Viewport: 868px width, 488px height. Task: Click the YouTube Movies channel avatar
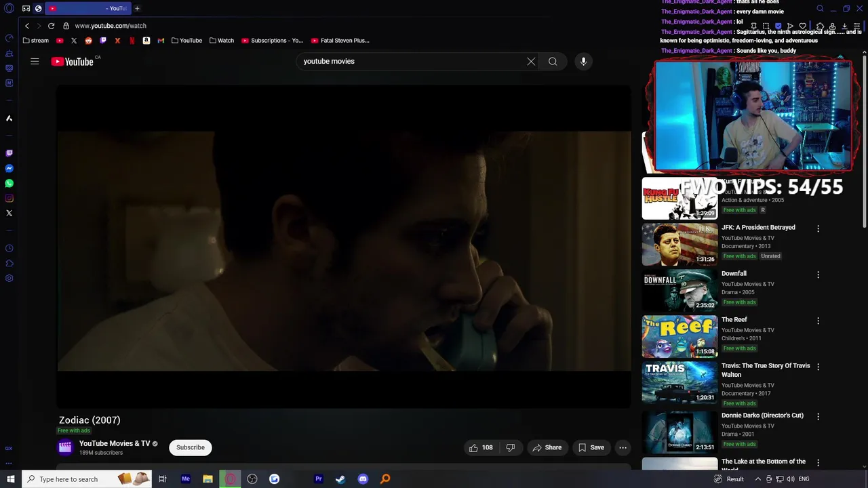[x=65, y=447]
